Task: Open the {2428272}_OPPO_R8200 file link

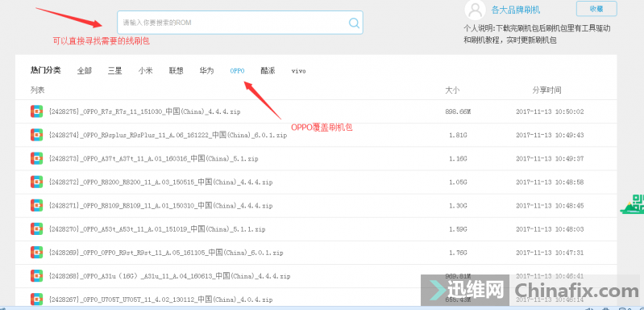Action: [x=160, y=182]
